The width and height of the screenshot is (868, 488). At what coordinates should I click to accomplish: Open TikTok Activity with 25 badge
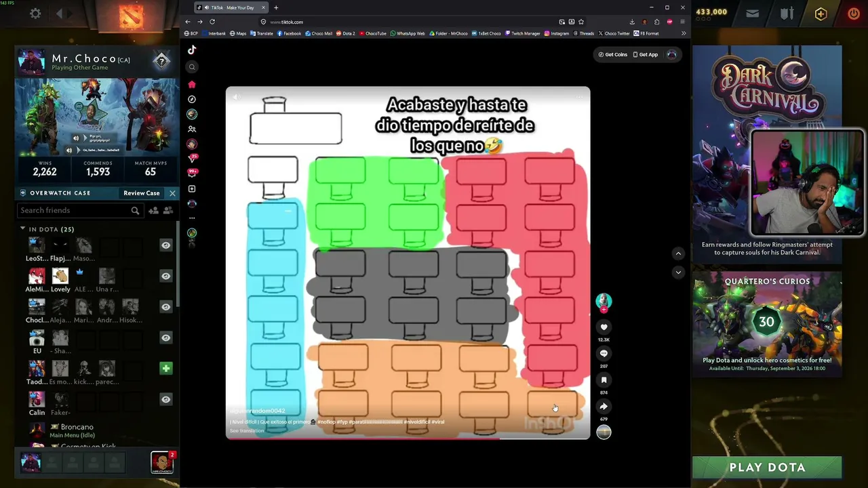click(192, 159)
